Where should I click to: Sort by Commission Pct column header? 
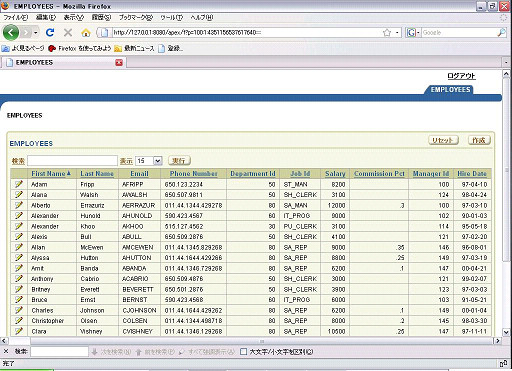click(x=379, y=174)
